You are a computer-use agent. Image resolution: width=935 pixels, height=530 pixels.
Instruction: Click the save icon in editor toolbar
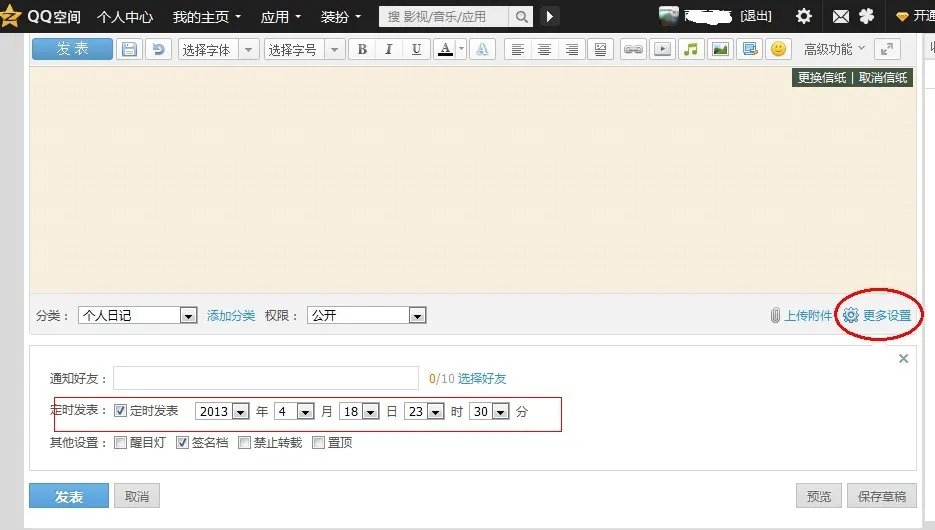coord(128,50)
